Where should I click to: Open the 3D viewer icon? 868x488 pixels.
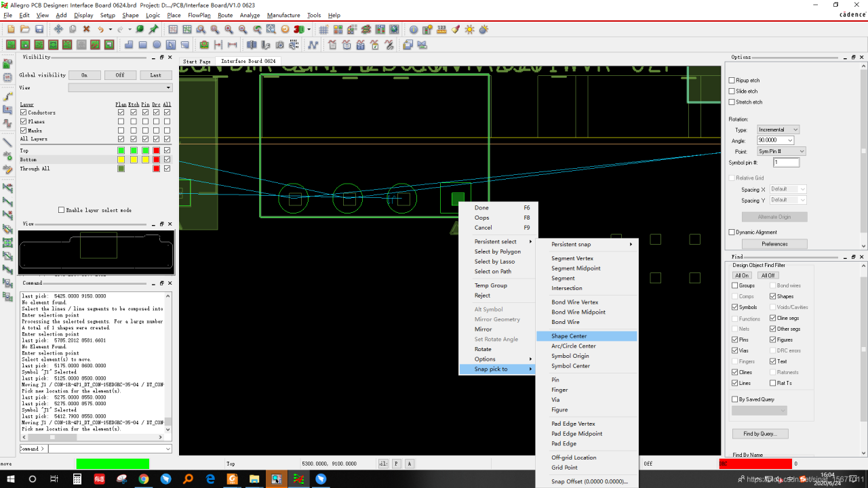tap(298, 29)
